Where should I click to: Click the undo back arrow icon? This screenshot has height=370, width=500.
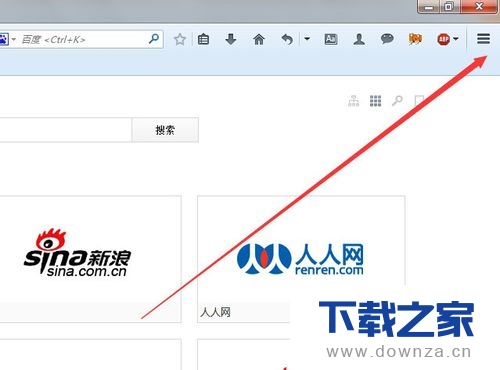(287, 39)
